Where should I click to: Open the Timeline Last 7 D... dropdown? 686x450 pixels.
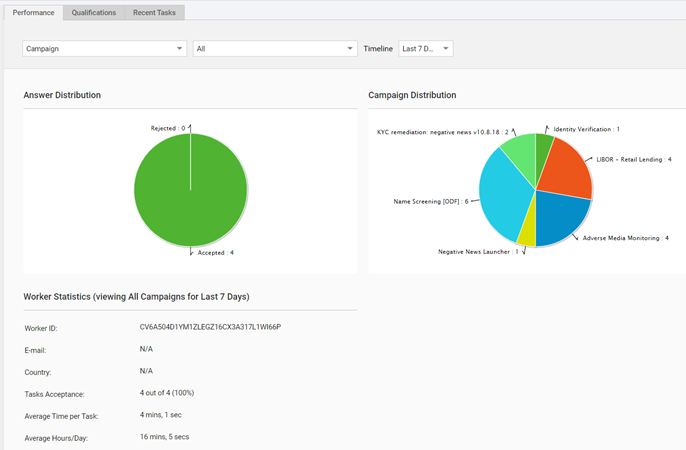426,49
